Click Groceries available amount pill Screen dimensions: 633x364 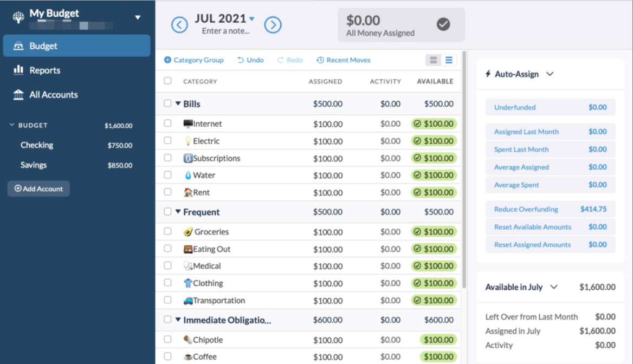coord(434,232)
